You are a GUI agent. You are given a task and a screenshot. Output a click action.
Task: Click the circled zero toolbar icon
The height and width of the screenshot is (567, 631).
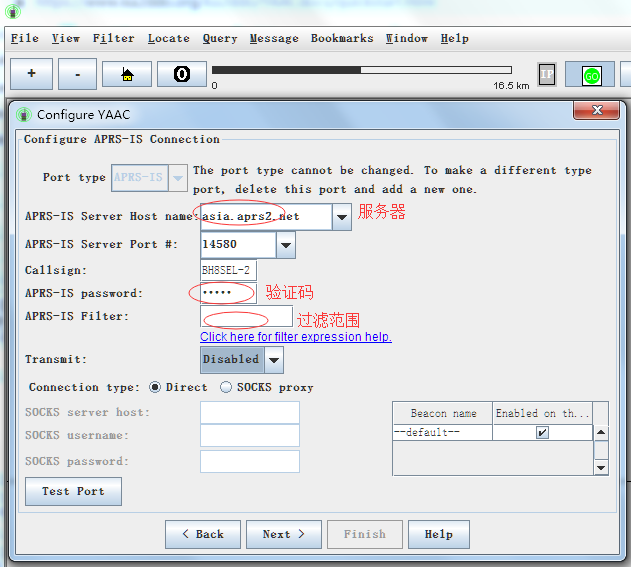tap(182, 75)
